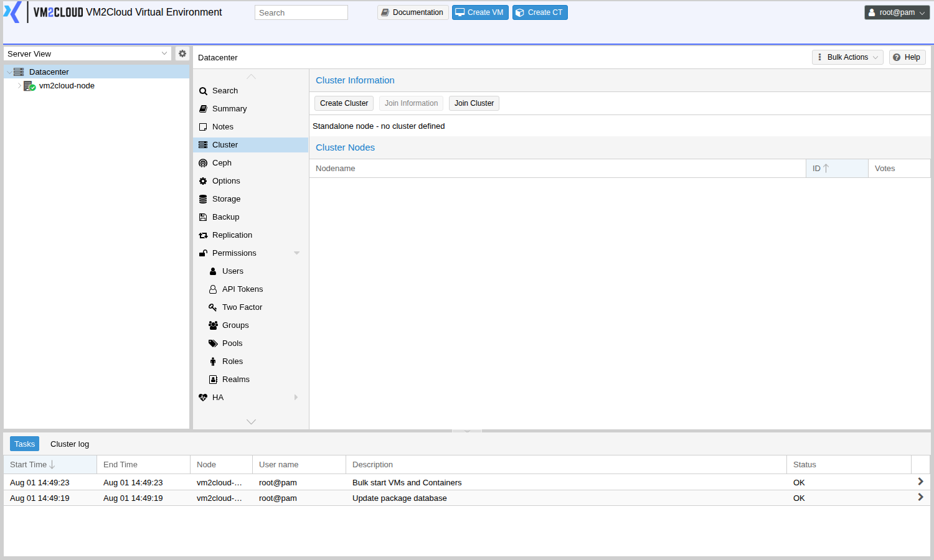
Task: Open the Notes menu entry
Action: 250,127
